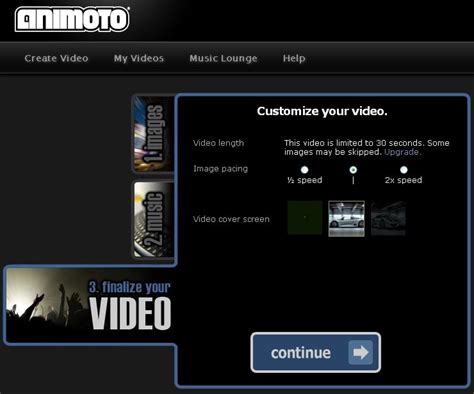474x394 pixels.
Task: Click the 'Customize your video.' heading
Action: coord(322,111)
